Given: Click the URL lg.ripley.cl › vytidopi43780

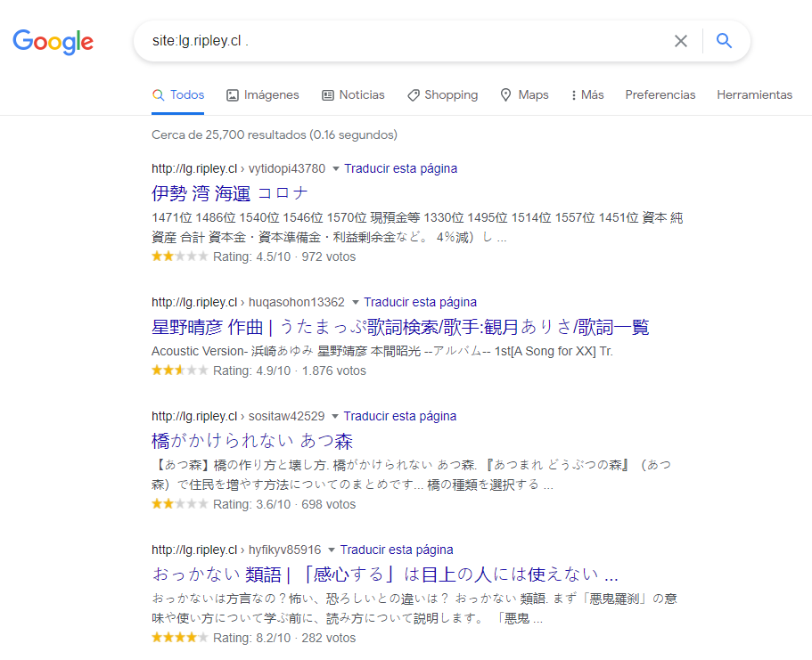Looking at the screenshot, I should 238,168.
